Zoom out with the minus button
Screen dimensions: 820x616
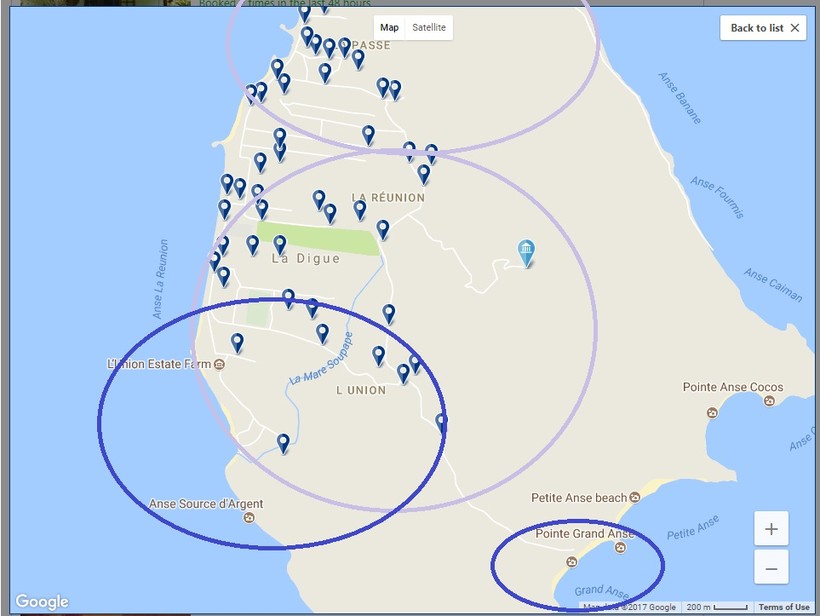pyautogui.click(x=771, y=569)
